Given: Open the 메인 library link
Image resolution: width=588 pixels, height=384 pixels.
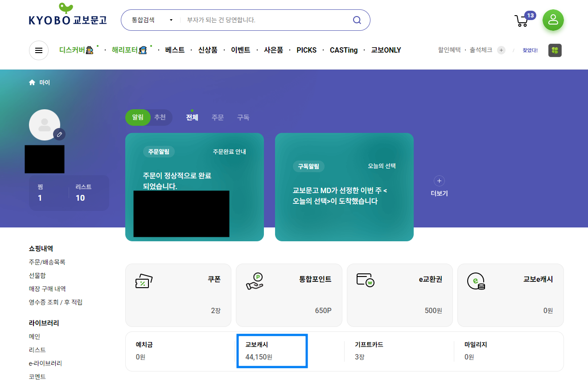Looking at the screenshot, I should (x=34, y=337).
